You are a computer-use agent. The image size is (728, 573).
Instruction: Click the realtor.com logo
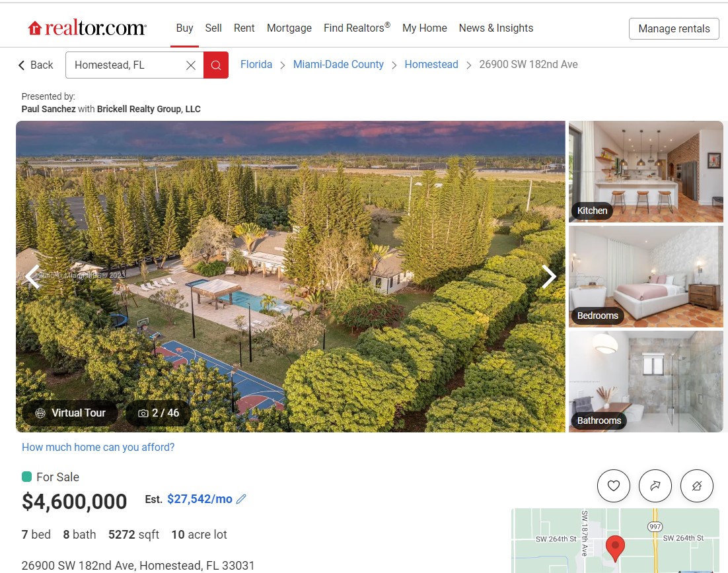[x=87, y=28]
